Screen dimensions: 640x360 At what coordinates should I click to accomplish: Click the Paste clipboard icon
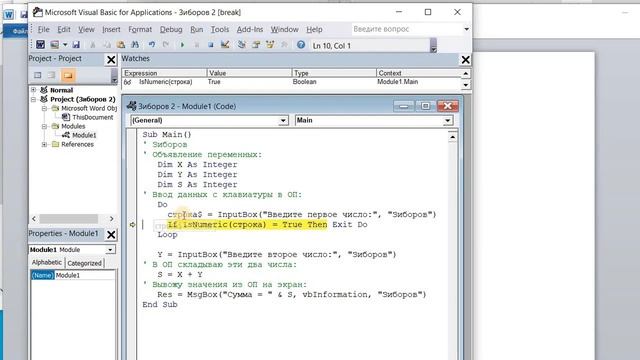(121, 44)
